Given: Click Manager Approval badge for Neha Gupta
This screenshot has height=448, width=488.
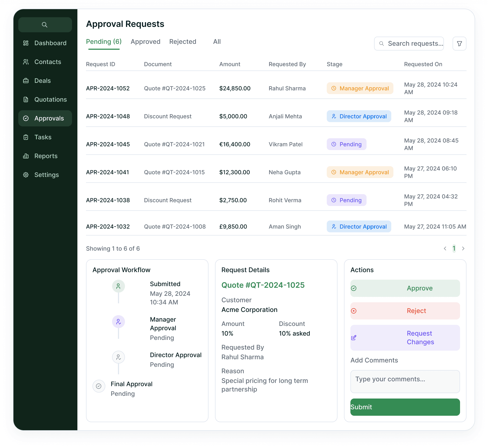Looking at the screenshot, I should [360, 172].
